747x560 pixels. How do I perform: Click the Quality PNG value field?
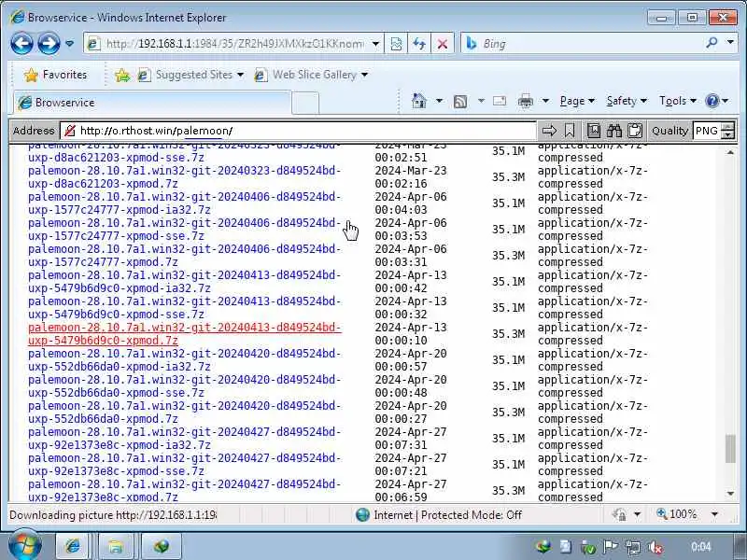[x=707, y=131]
